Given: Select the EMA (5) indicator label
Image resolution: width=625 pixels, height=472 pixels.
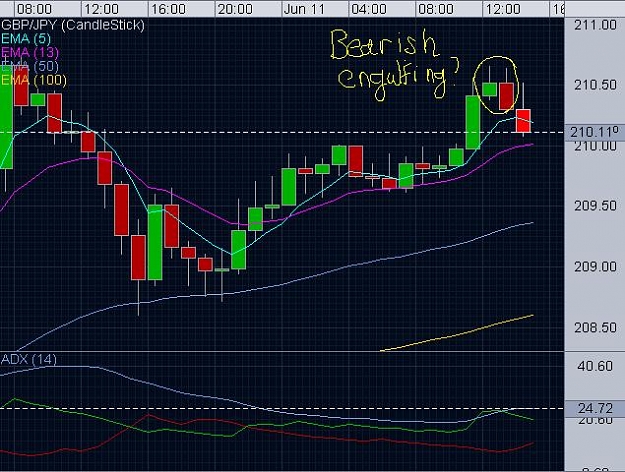Looking at the screenshot, I should (x=26, y=39).
